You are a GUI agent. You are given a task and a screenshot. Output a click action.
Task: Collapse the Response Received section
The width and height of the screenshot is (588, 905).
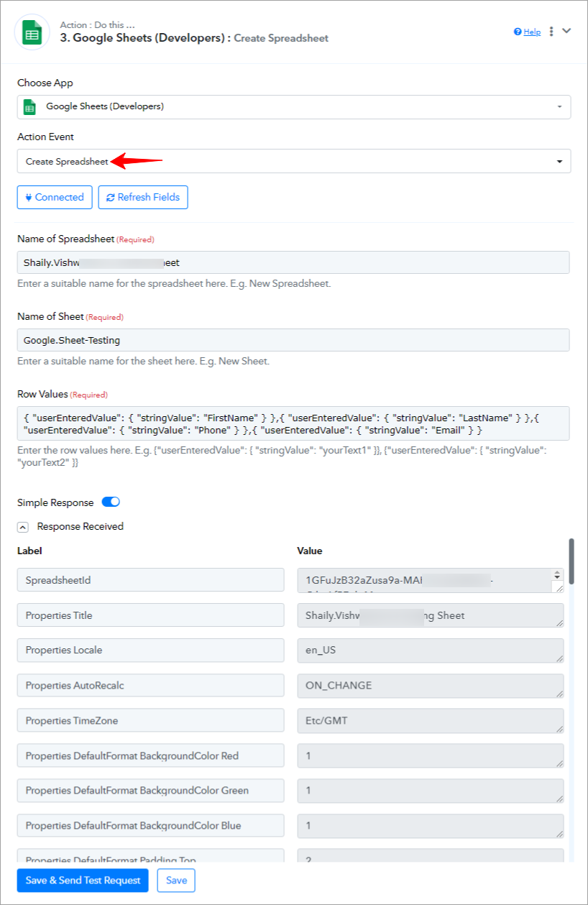(x=23, y=527)
